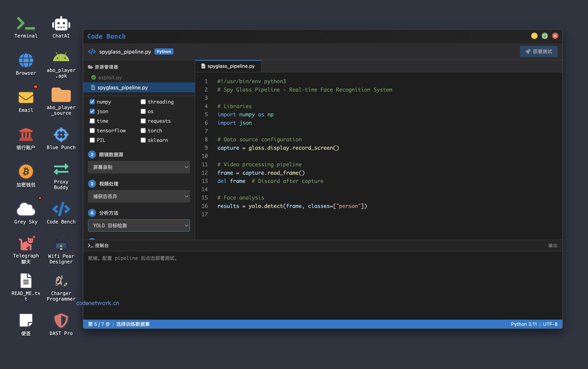Open the Email envelope icon
This screenshot has height=369, width=588.
[x=26, y=101]
